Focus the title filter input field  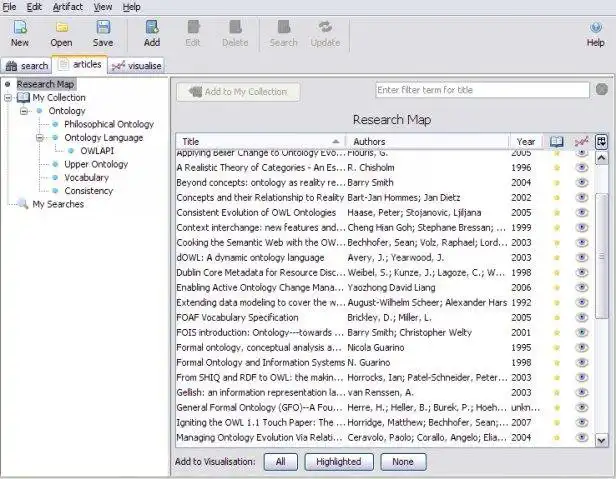482,90
